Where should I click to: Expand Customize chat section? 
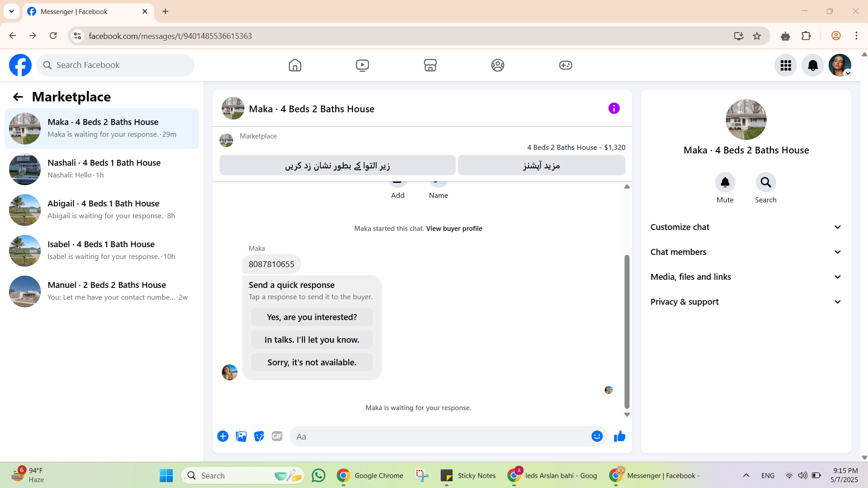(x=746, y=227)
